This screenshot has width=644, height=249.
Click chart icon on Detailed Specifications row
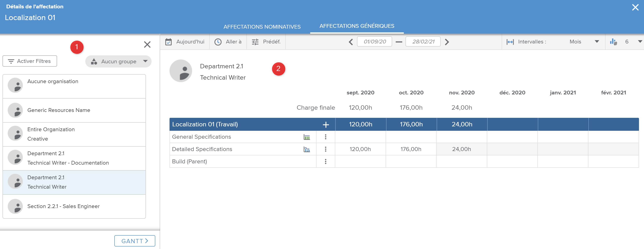(306, 149)
